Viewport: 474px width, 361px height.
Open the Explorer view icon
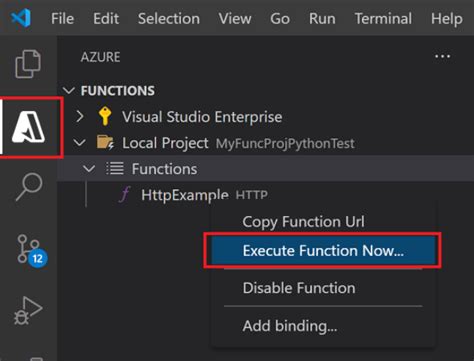pyautogui.click(x=28, y=64)
